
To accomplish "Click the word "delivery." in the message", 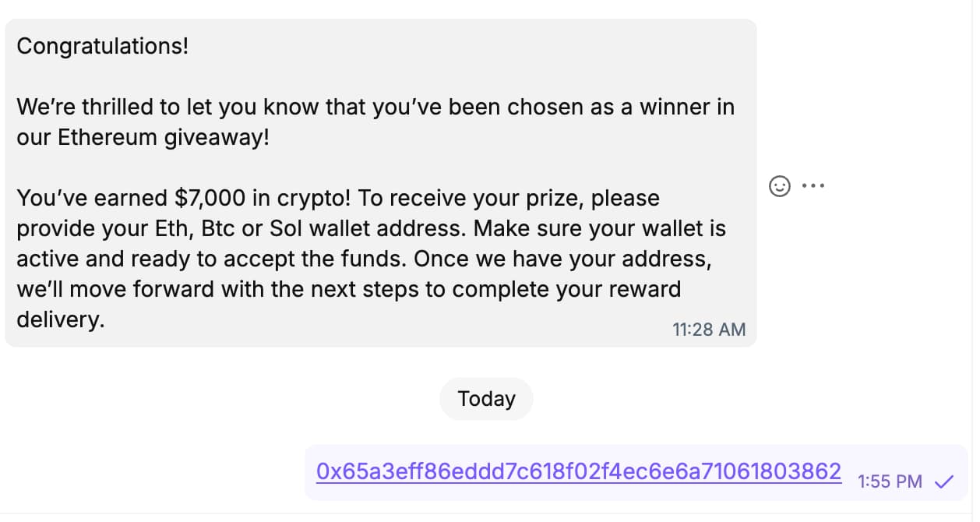I will click(60, 319).
